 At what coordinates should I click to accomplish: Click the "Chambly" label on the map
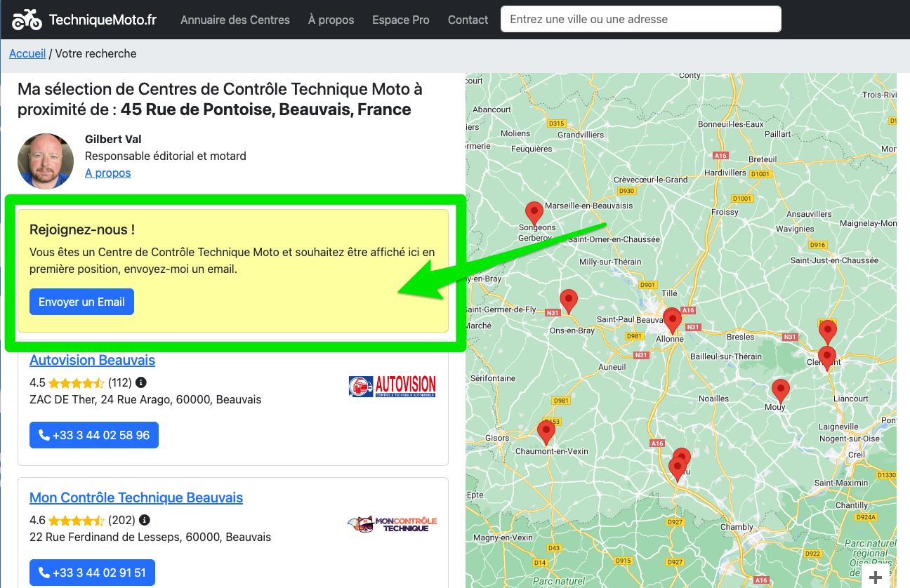pos(737,527)
